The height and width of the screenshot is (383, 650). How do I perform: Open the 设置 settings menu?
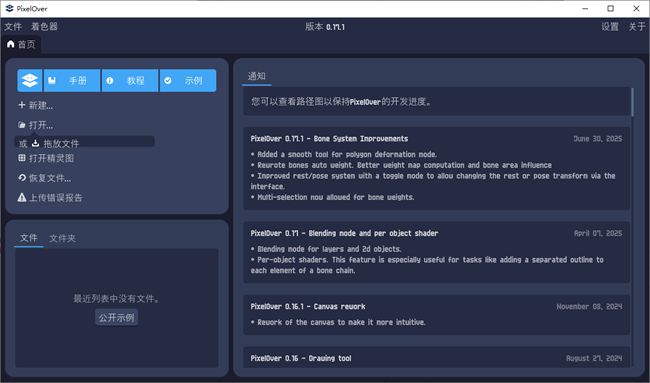click(610, 27)
